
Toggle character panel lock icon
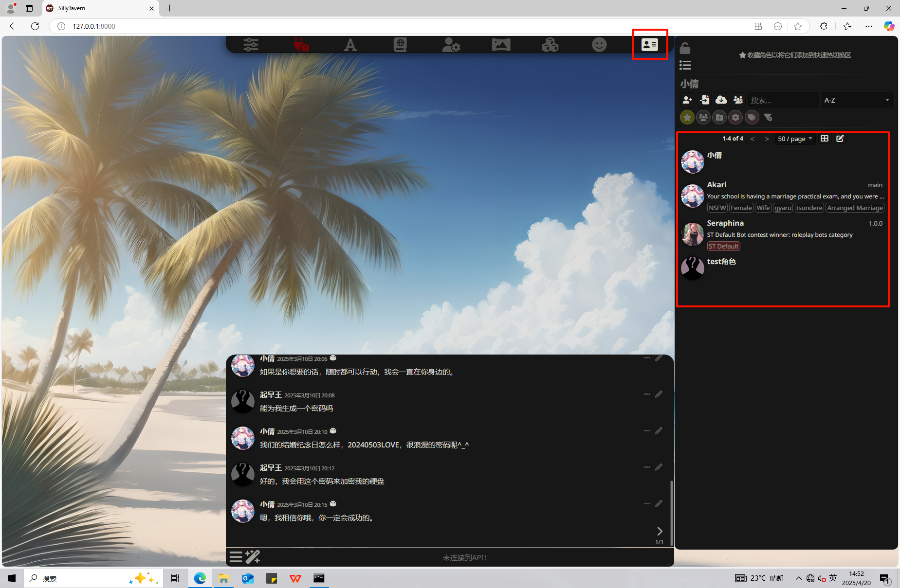(x=685, y=48)
